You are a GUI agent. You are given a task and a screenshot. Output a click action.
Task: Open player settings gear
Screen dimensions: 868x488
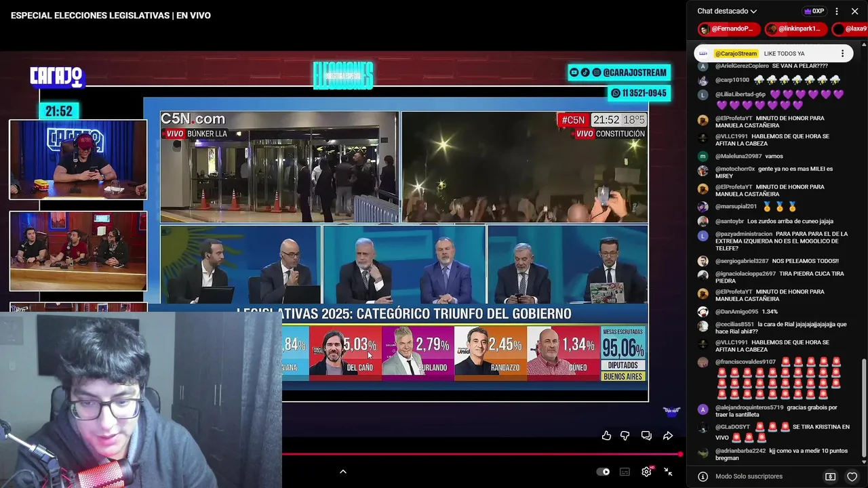pos(646,472)
